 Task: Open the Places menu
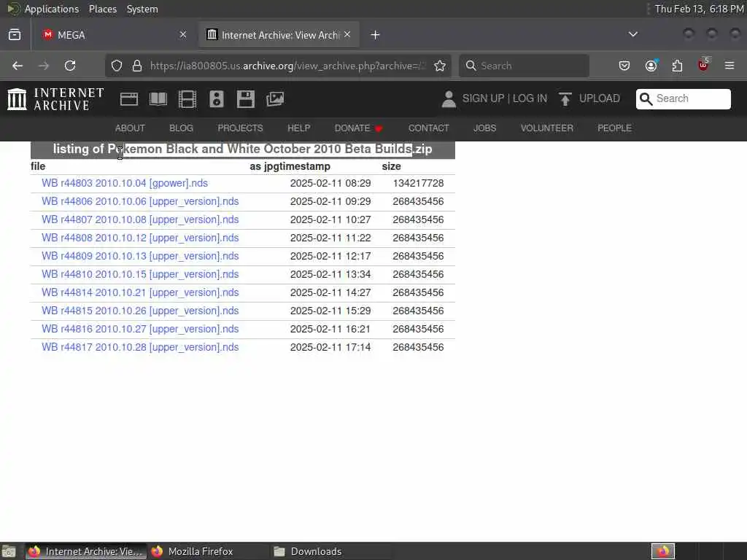(103, 9)
